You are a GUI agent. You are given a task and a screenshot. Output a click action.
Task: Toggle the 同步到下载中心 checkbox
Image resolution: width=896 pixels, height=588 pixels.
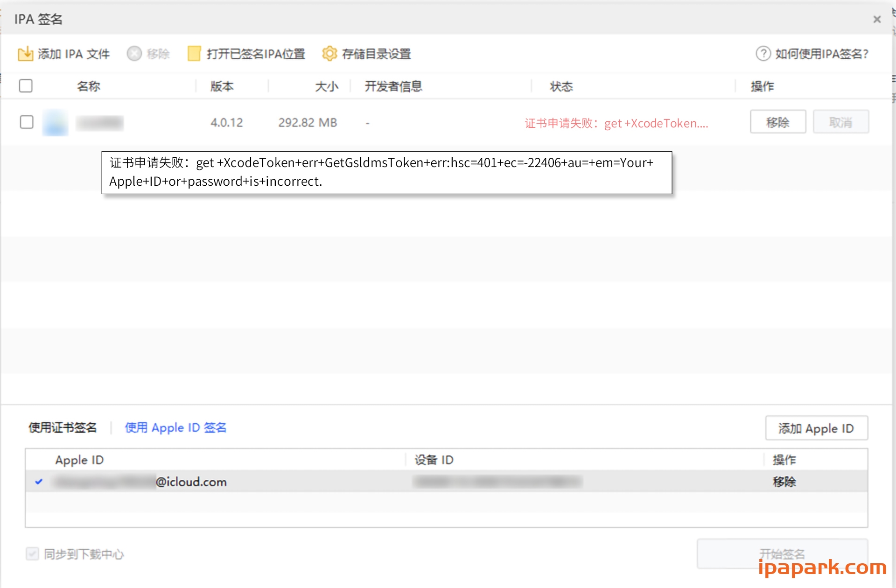click(32, 553)
